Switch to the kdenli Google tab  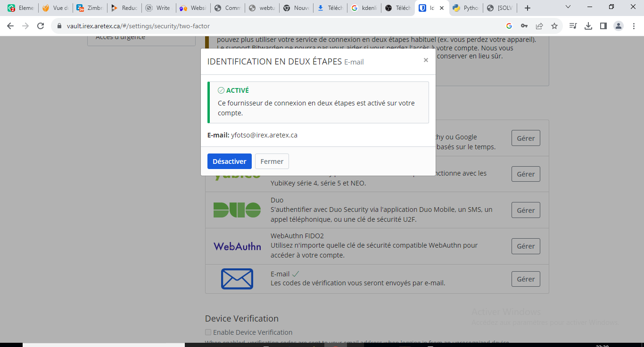click(x=365, y=8)
